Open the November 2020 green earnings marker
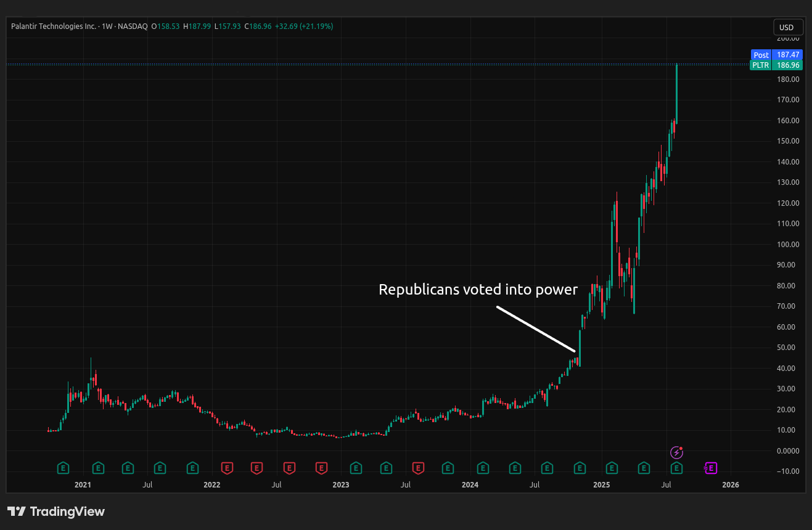Screen dimensions: 812x530 click(63, 468)
